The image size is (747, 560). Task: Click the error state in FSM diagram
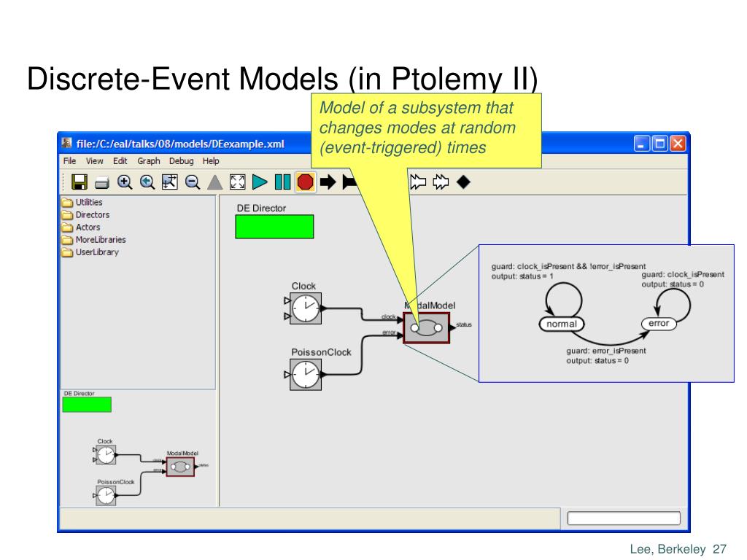[x=659, y=323]
